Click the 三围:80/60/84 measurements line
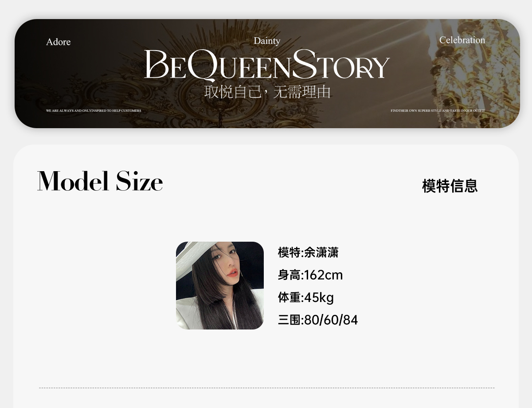This screenshot has height=408, width=532. point(318,320)
